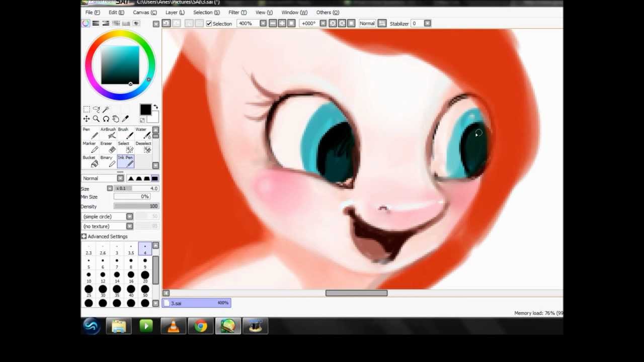This screenshot has width=644, height=362.
Task: Activate the eyedropper color picker tool
Action: tap(125, 119)
